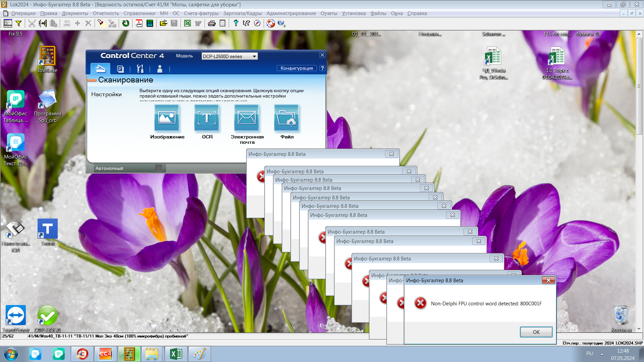
Task: Click the lifebuoy support icon
Action: point(271,23)
